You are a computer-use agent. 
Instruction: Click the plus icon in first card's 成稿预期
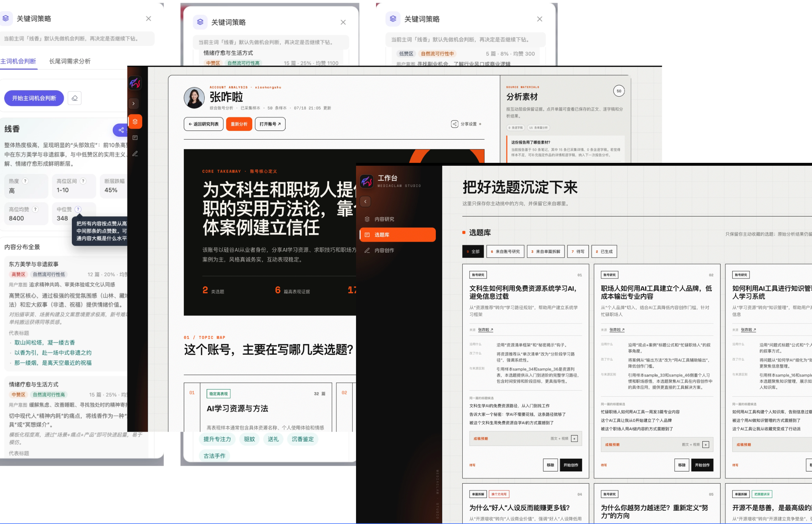click(574, 438)
